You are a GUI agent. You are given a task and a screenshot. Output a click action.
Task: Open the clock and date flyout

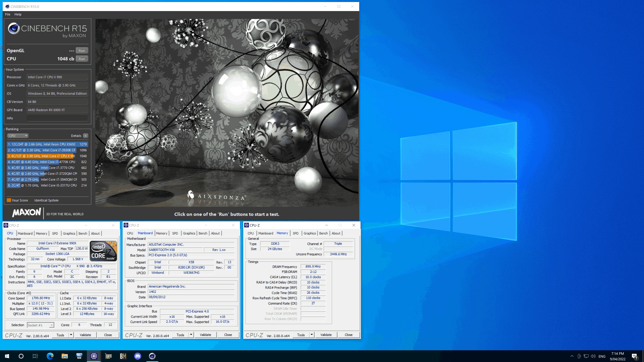(618, 356)
